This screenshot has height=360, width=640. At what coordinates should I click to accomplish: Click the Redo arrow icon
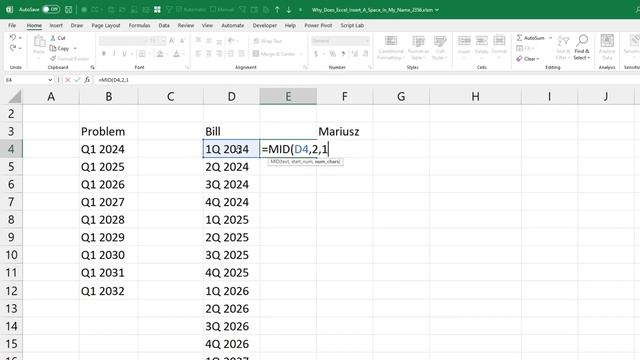point(13,48)
